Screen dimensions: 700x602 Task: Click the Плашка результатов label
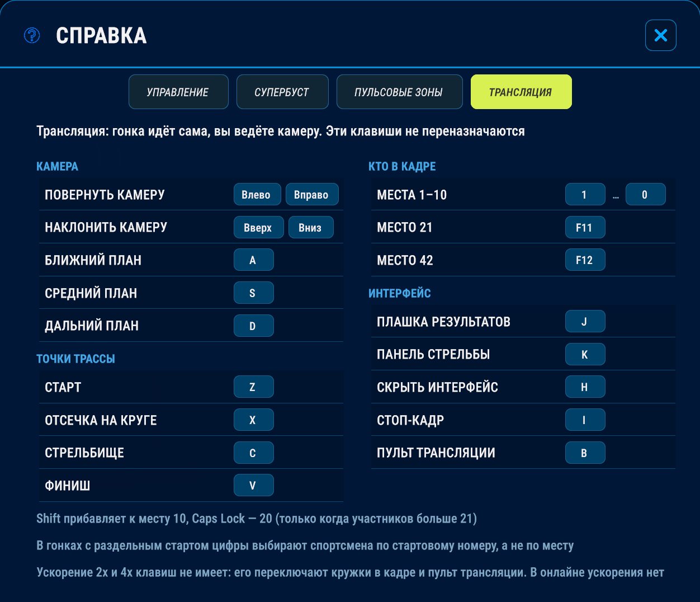point(443,322)
